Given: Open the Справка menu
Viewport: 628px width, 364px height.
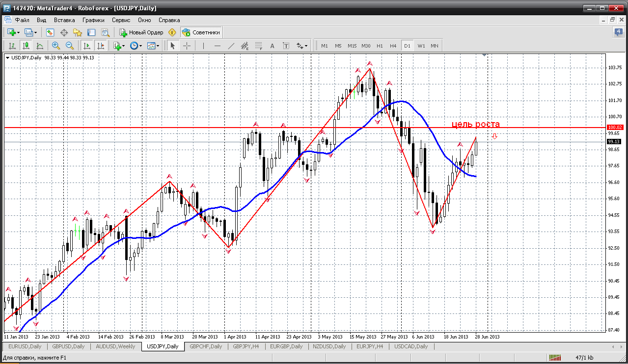Looking at the screenshot, I should click(169, 20).
